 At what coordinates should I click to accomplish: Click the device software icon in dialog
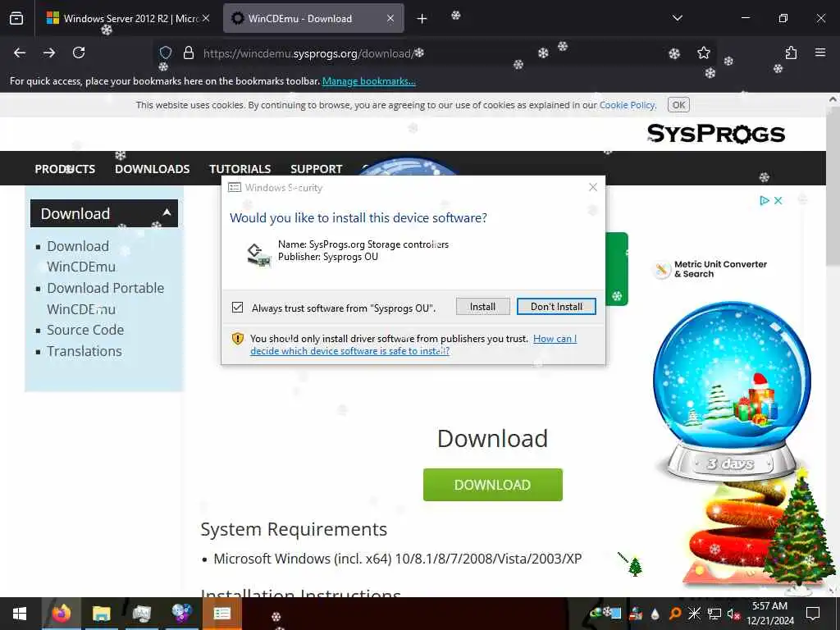click(258, 254)
